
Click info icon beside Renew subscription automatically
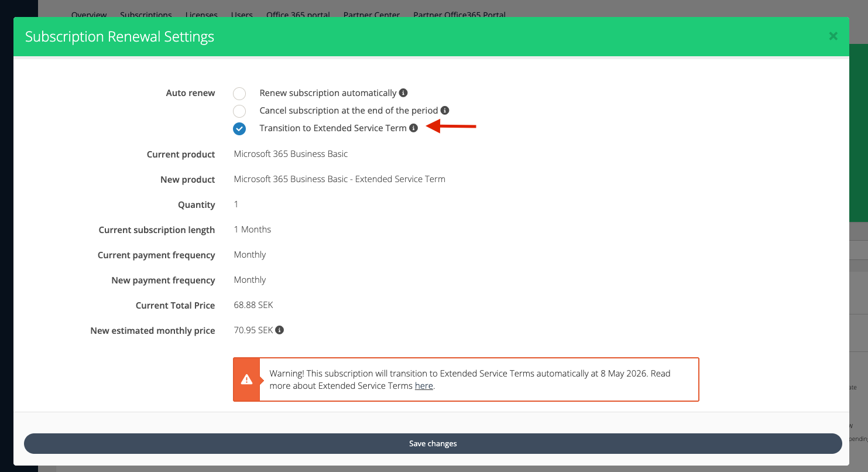(403, 93)
